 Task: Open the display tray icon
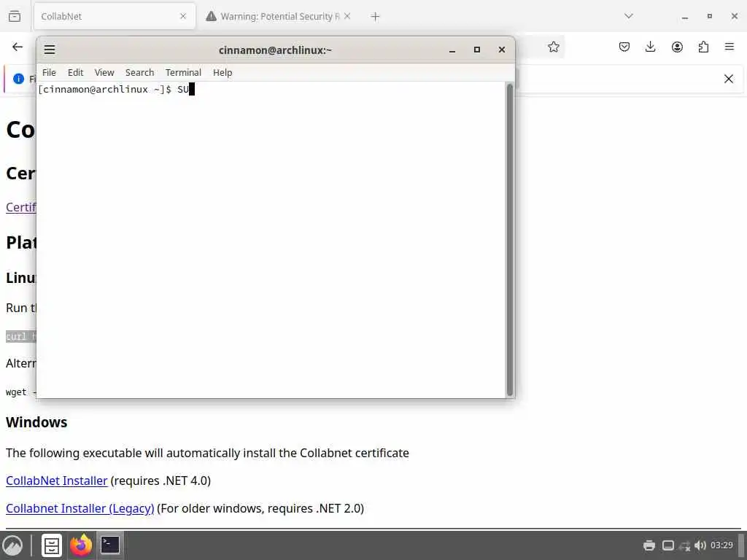[x=668, y=545]
